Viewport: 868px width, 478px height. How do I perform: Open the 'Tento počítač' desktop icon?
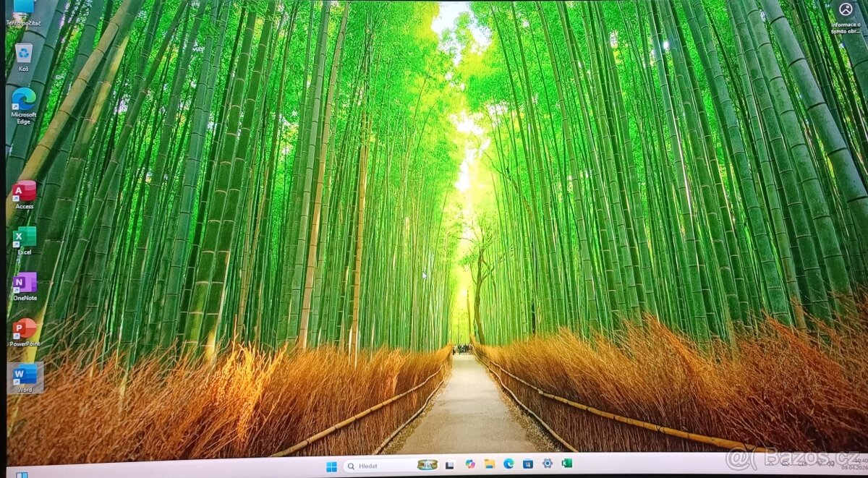pos(23,9)
